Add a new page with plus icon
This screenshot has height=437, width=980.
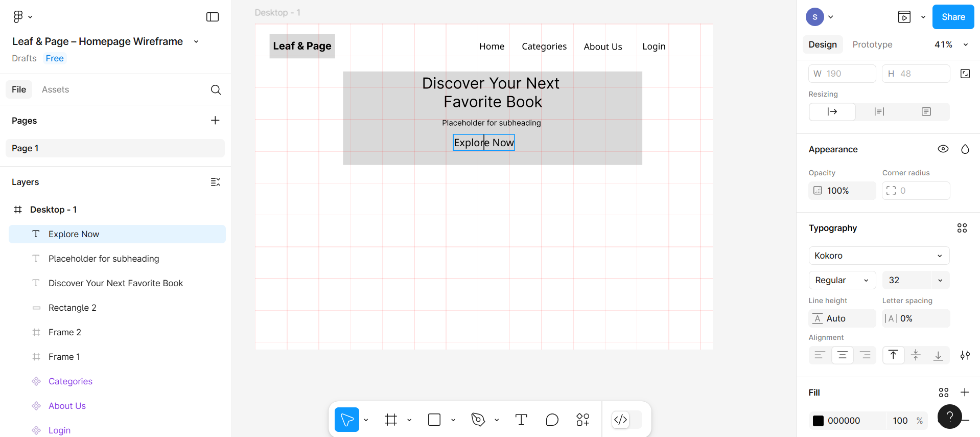click(x=215, y=120)
